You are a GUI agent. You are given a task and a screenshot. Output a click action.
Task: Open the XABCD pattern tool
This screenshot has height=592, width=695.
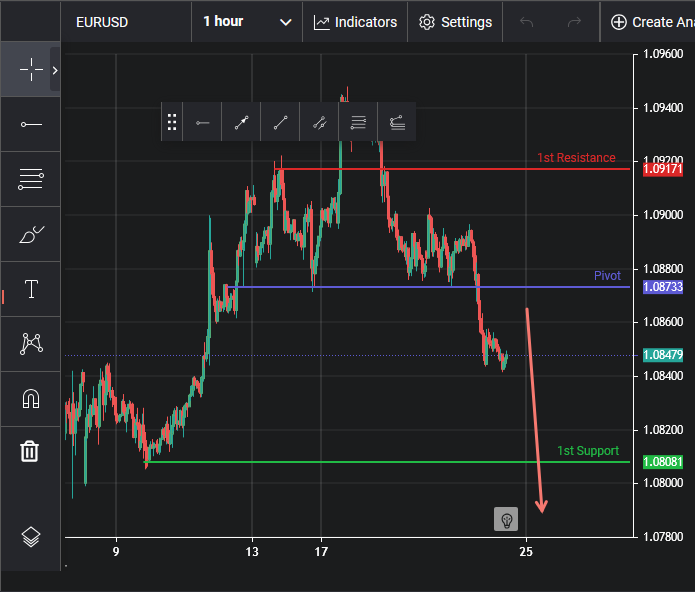coord(31,344)
